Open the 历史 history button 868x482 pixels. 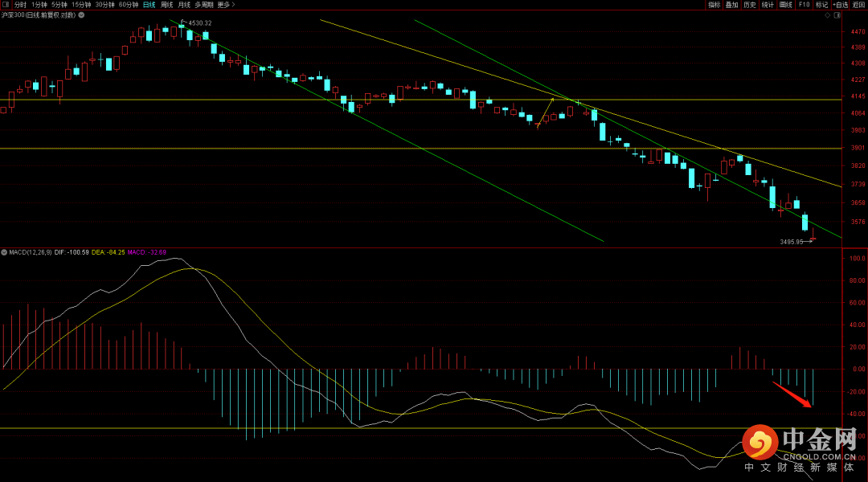750,5
